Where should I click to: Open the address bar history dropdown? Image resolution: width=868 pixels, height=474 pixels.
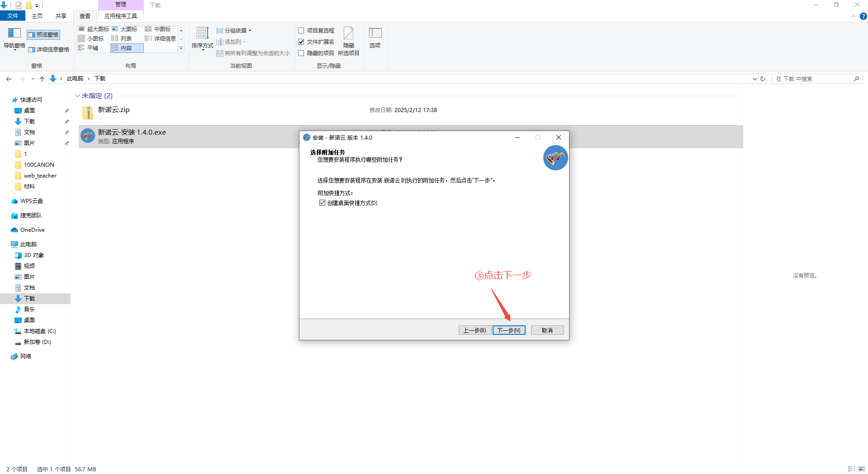[754, 79]
